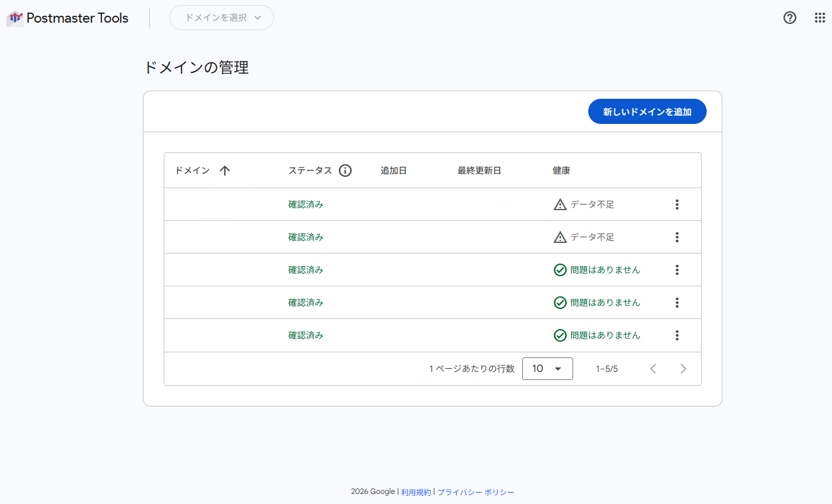Open the rows per page dropdown showing 10
The width and height of the screenshot is (832, 504).
click(547, 369)
